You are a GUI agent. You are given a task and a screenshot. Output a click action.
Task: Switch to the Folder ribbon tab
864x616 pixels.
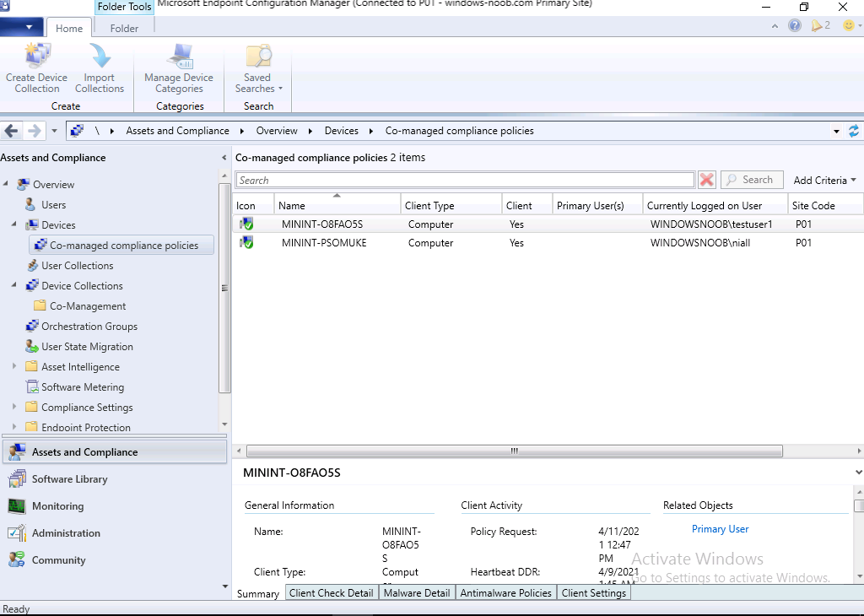124,28
